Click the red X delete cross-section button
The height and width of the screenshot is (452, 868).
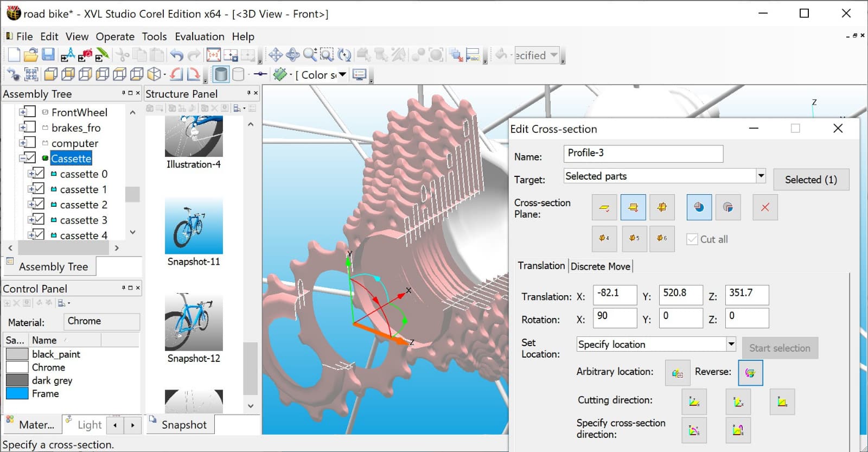(765, 207)
